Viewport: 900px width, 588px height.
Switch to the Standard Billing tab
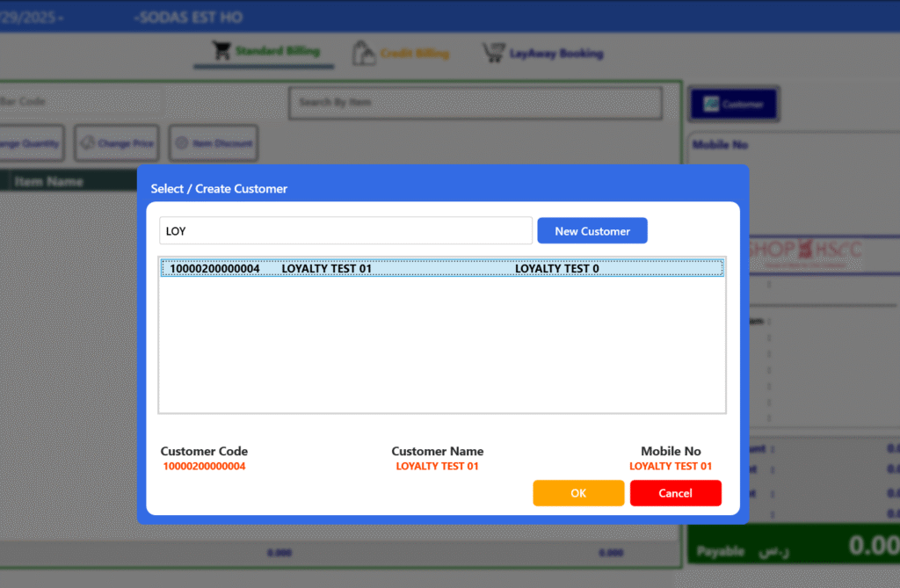coord(276,52)
